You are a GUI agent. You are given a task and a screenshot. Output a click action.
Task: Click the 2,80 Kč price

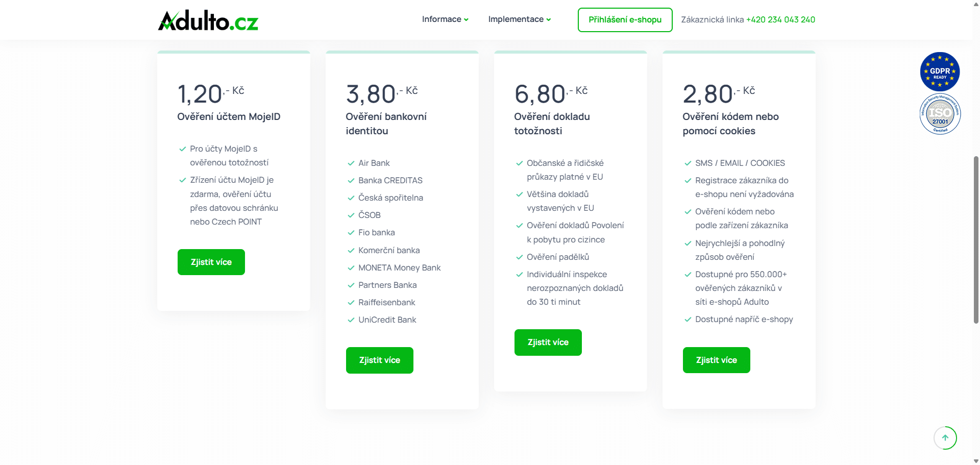coord(719,94)
